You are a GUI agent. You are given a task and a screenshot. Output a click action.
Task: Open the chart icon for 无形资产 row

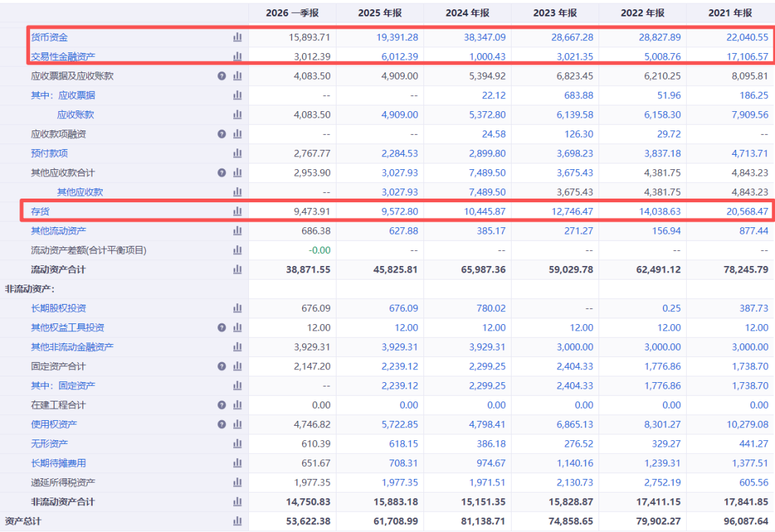(238, 444)
